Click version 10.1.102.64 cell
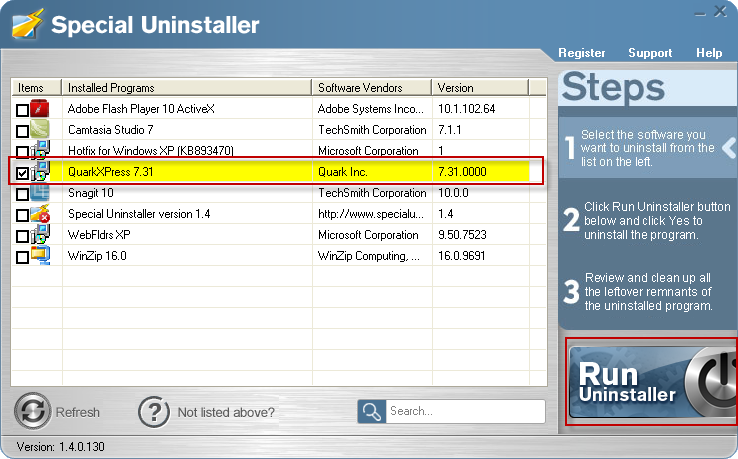 (466, 109)
